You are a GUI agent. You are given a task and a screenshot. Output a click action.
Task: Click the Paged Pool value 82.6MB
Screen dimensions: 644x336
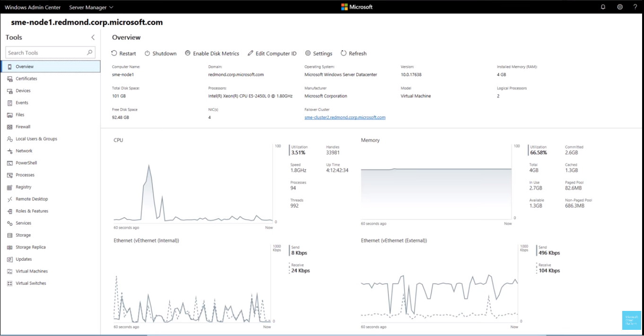573,188
